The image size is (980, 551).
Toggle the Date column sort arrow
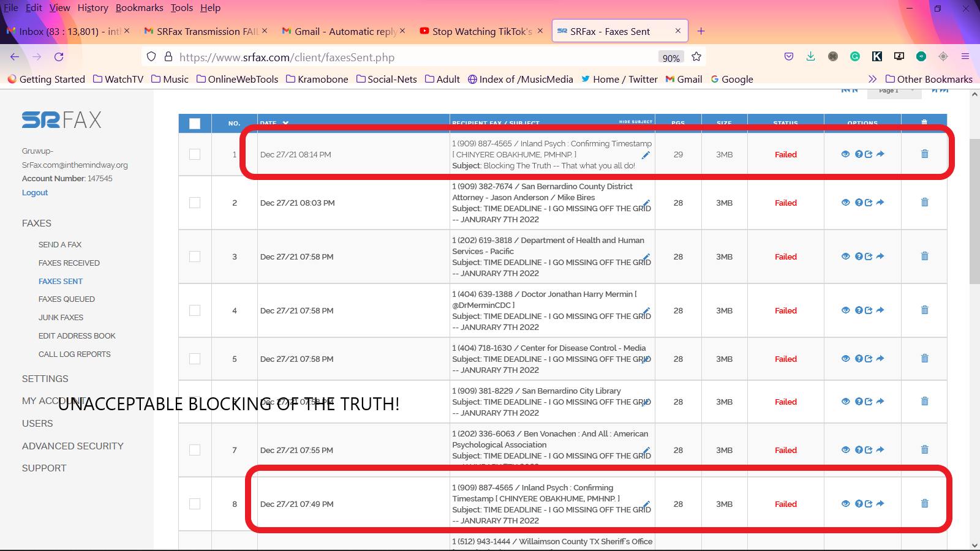285,123
